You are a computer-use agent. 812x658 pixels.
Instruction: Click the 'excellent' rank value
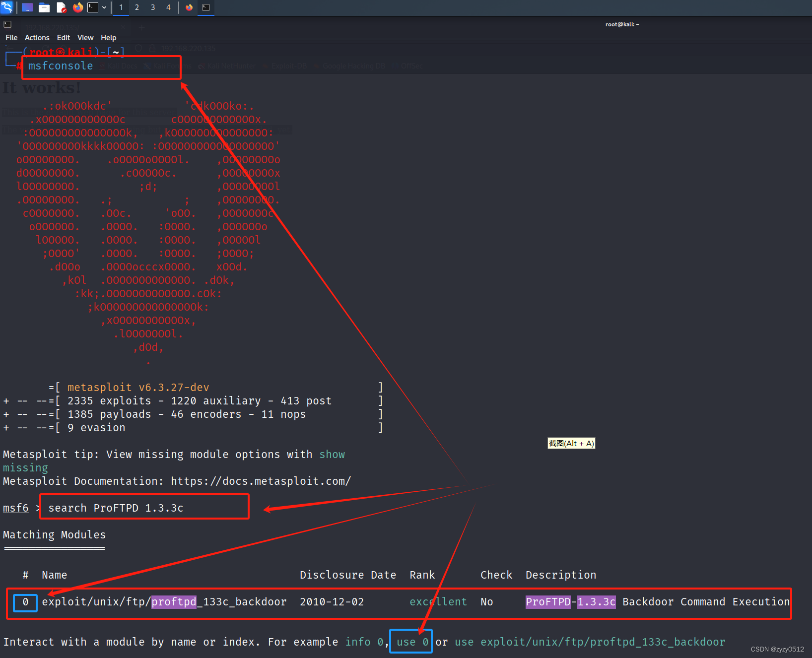(x=438, y=602)
